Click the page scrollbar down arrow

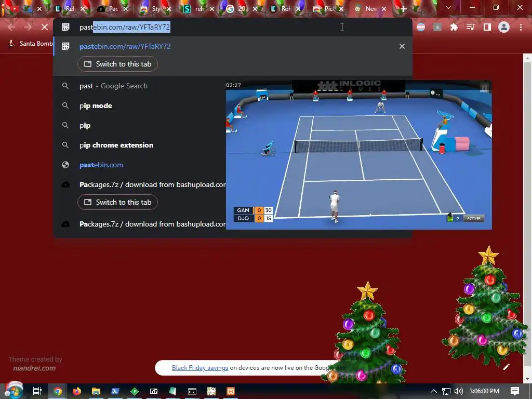(x=527, y=379)
